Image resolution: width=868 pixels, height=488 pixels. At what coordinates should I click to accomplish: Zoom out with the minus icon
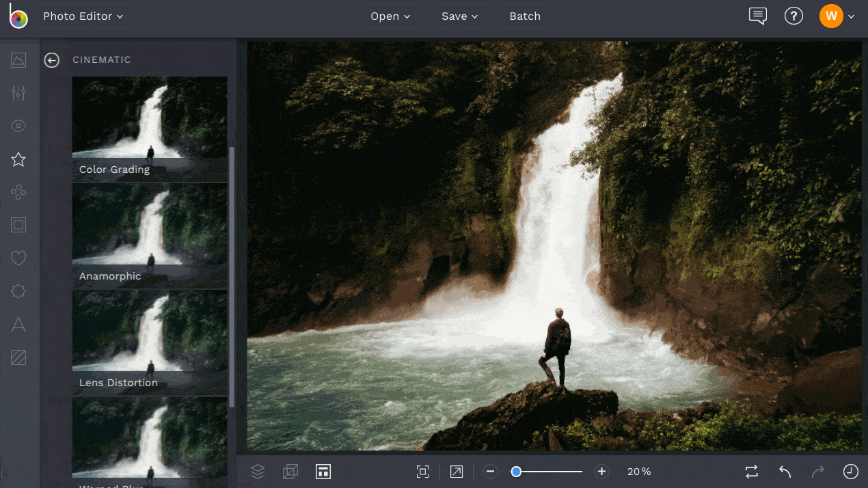(490, 472)
